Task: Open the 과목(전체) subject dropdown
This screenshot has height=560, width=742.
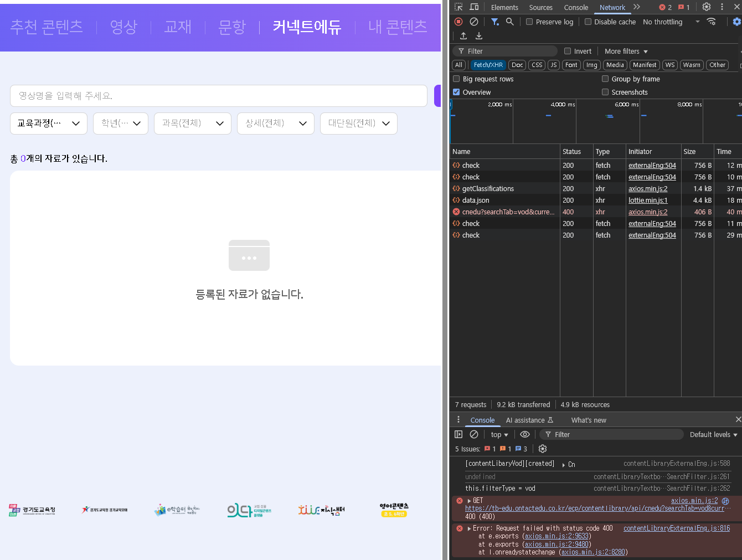Action: [x=193, y=124]
